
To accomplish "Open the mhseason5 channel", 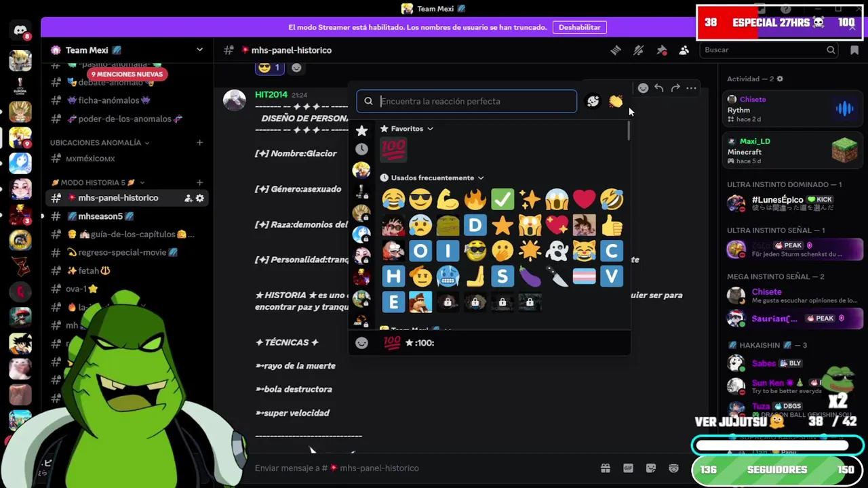I will [127, 216].
